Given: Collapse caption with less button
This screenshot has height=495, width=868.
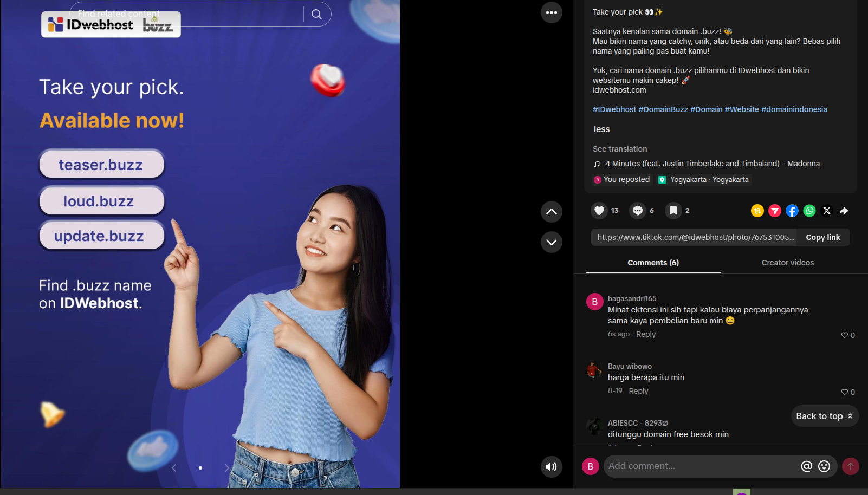Looking at the screenshot, I should 601,129.
